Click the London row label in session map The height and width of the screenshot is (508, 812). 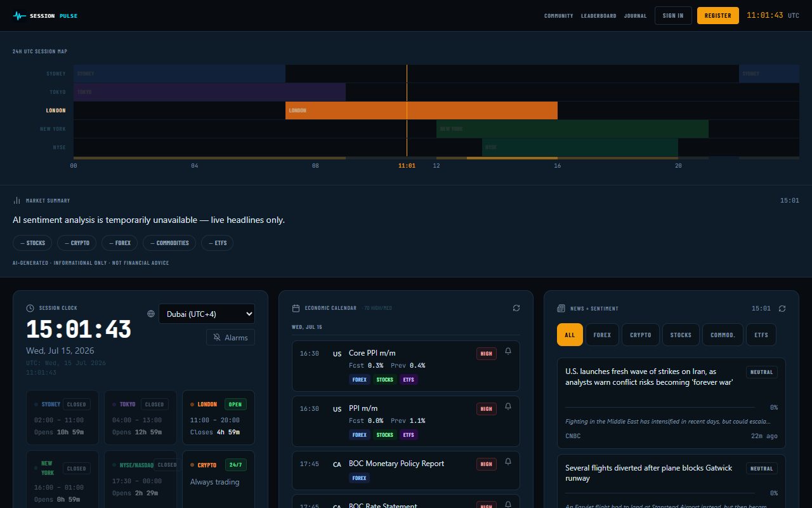pyautogui.click(x=56, y=110)
